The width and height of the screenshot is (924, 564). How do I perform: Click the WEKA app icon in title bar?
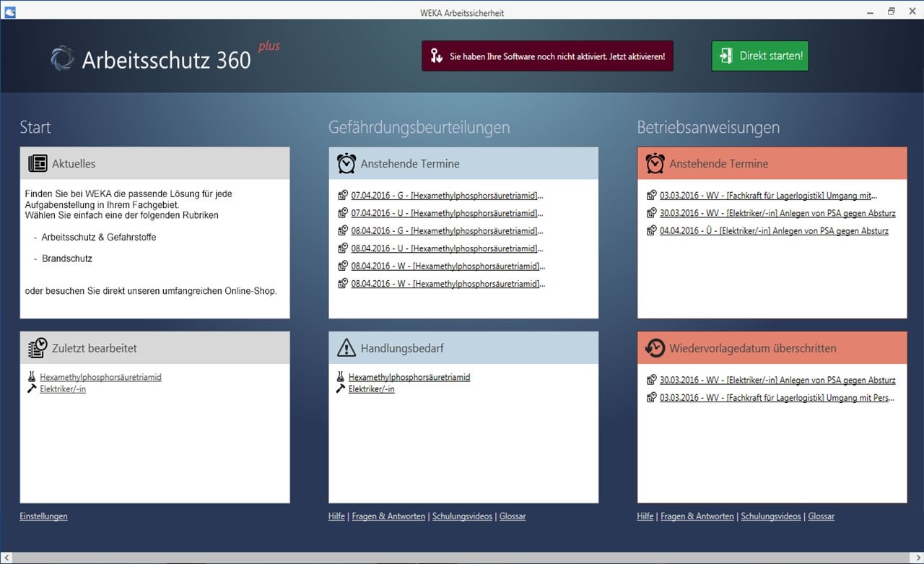coord(9,12)
